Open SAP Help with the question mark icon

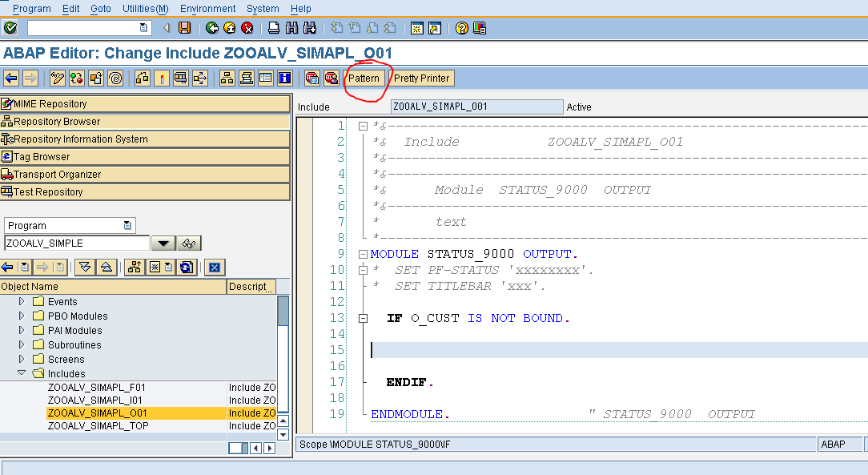click(461, 26)
